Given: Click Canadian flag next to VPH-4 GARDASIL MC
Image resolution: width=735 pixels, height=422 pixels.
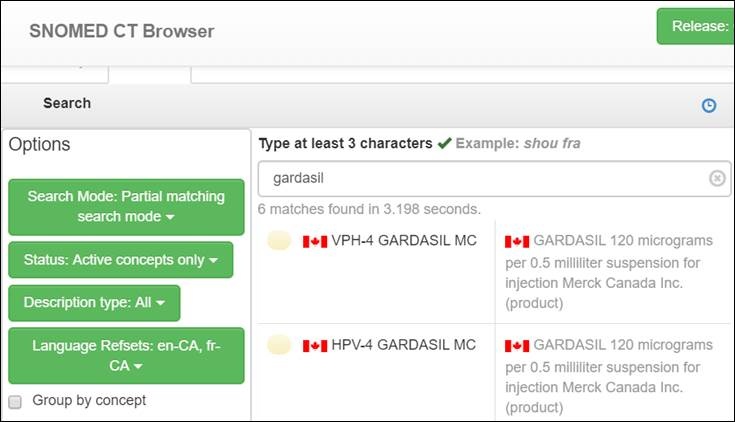Looking at the screenshot, I should pyautogui.click(x=315, y=241).
